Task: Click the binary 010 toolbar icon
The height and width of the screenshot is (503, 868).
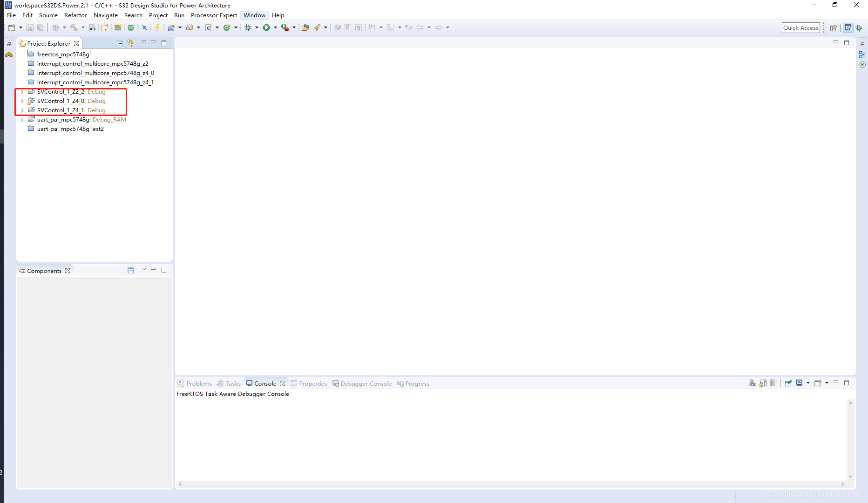Action: (x=92, y=27)
